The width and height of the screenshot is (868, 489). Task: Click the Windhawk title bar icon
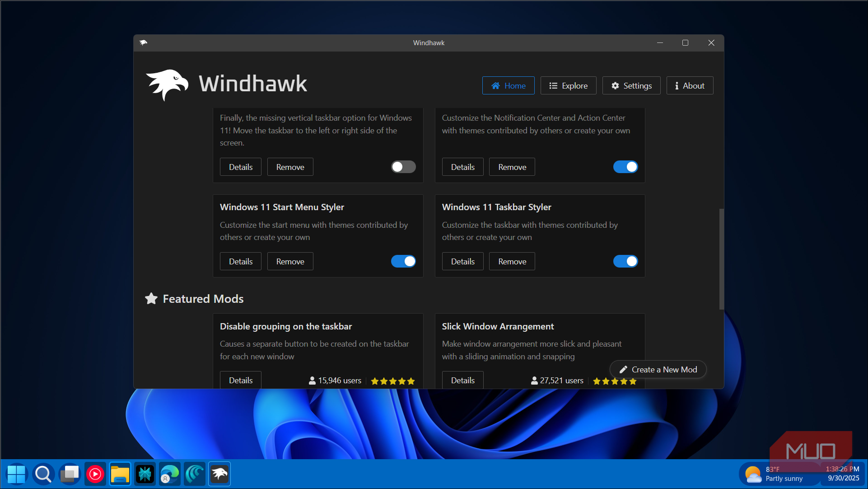coord(143,42)
